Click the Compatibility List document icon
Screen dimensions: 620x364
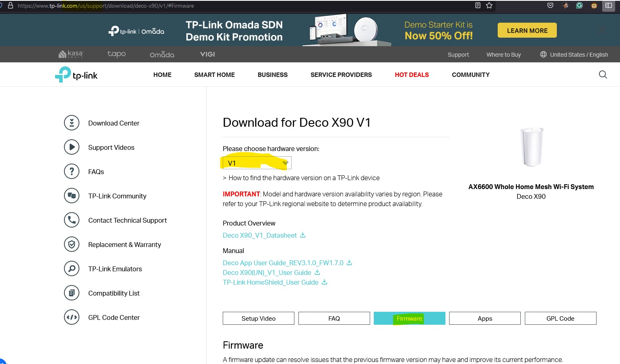72,293
